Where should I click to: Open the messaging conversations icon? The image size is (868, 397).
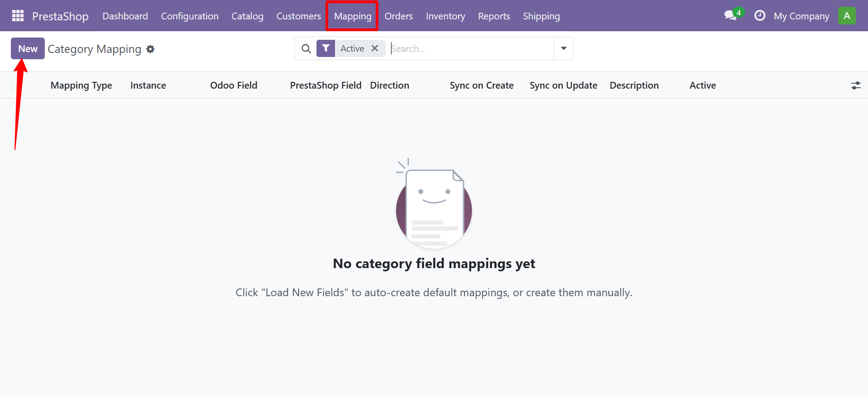coord(730,15)
